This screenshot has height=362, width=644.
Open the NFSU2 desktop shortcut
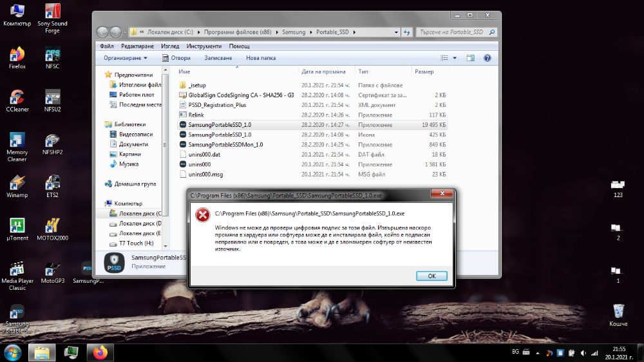point(52,100)
